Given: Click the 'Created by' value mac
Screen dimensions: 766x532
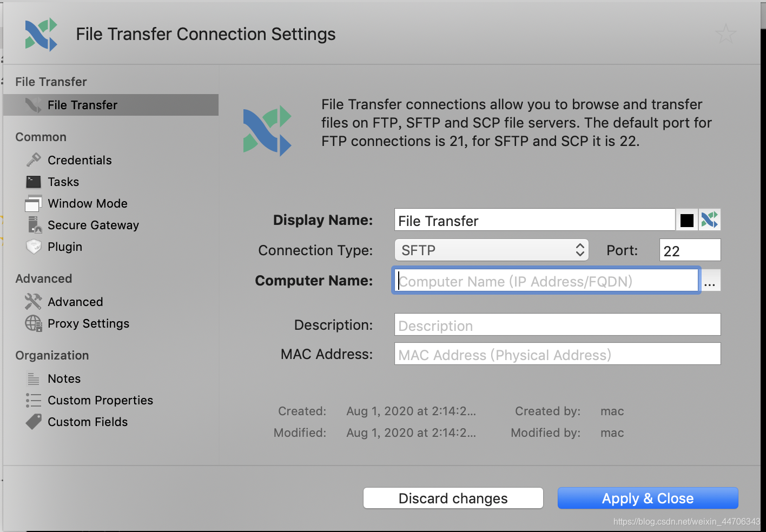Looking at the screenshot, I should tap(612, 411).
